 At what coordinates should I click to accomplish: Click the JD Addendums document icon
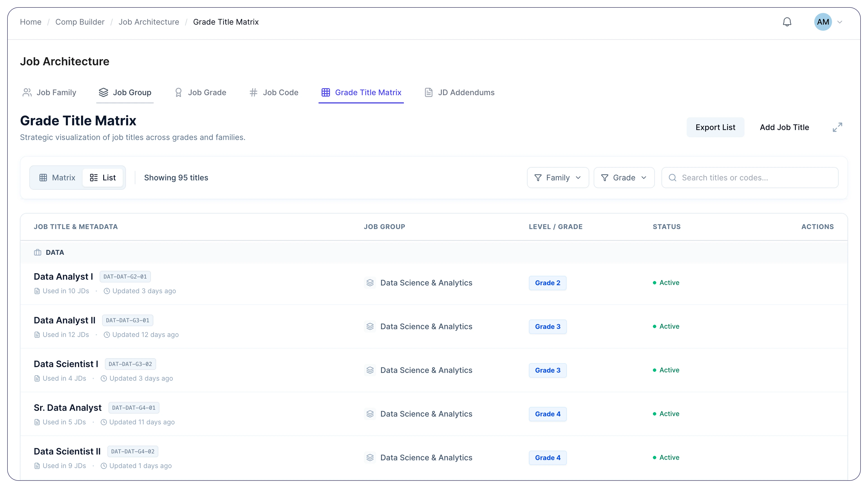[428, 92]
